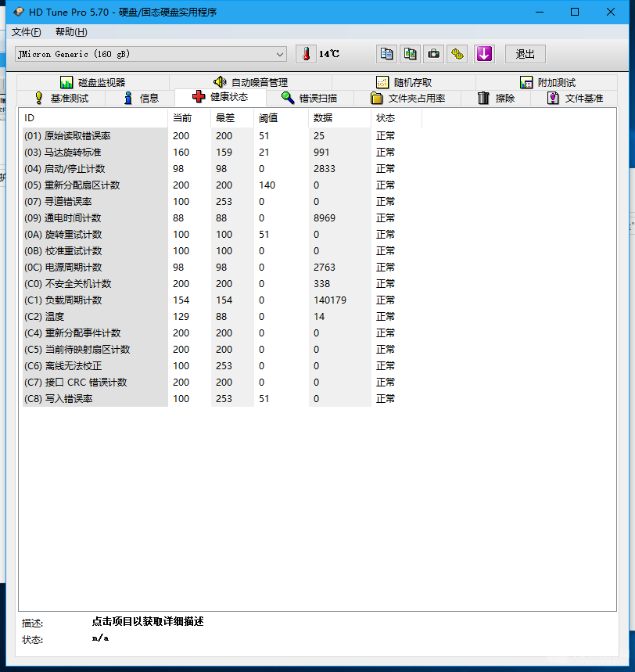Open the 文件(F) menu
Viewport: 635px width, 672px height.
(x=26, y=32)
